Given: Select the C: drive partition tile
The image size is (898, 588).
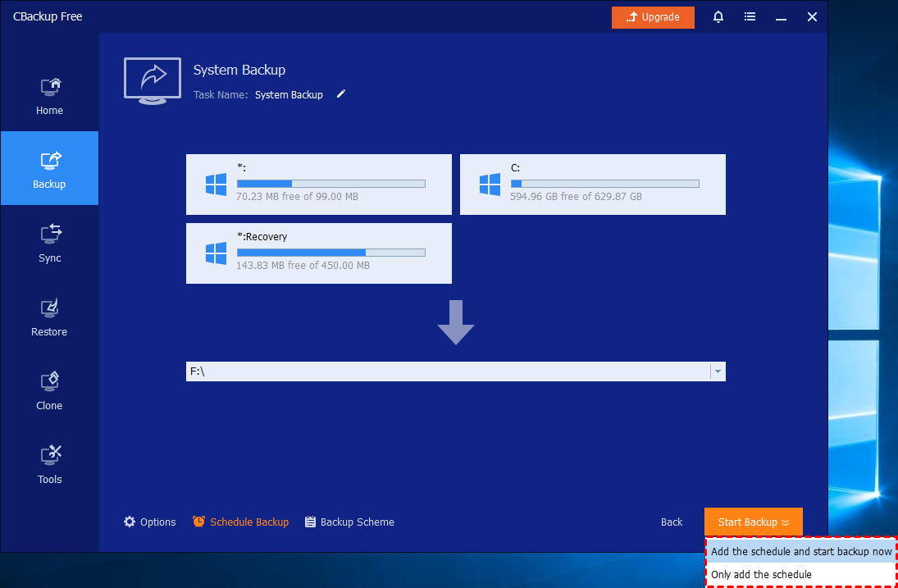Looking at the screenshot, I should 592,185.
